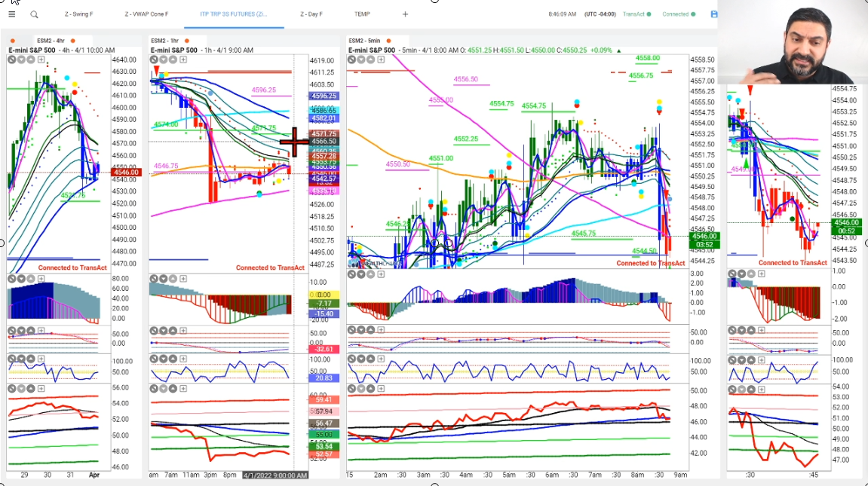Maximize the 4hr histogram indicator pane
Screen dimensions: 868x486
pos(41,279)
